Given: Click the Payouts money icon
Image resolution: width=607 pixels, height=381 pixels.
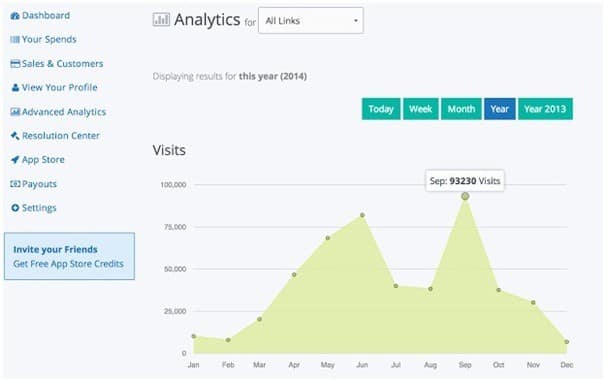Looking at the screenshot, I should point(15,184).
